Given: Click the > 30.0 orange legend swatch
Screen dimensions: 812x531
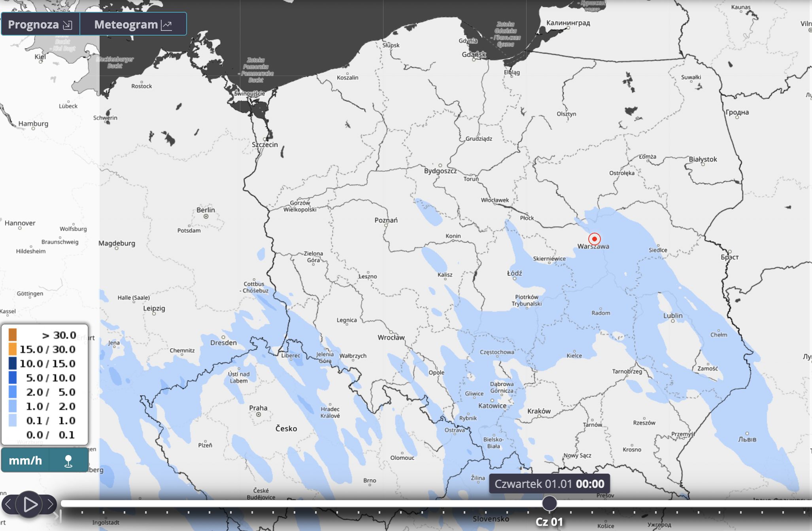Looking at the screenshot, I should click(13, 335).
